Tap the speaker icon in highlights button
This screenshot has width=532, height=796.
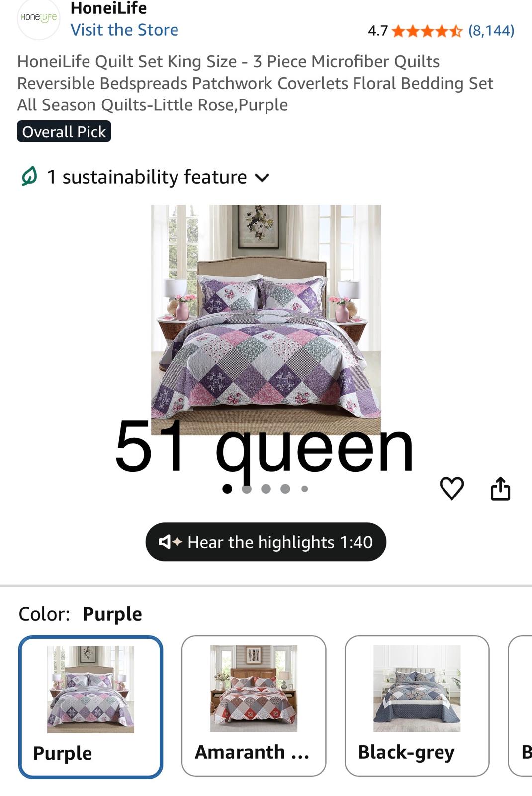point(170,542)
